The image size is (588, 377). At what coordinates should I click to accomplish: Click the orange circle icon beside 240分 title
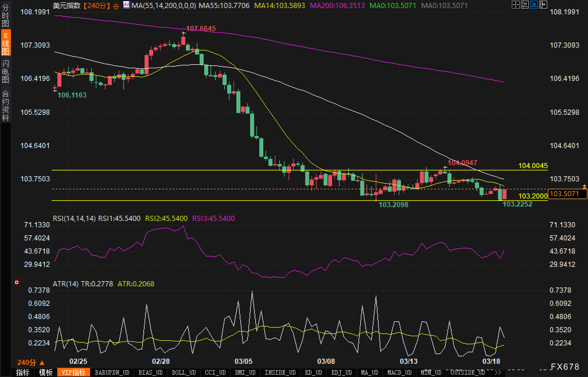click(116, 6)
